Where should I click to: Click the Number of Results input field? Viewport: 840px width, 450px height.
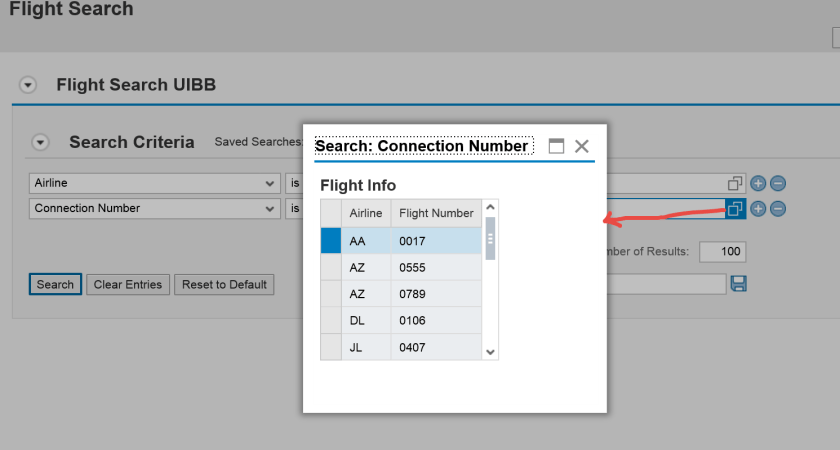click(x=722, y=252)
